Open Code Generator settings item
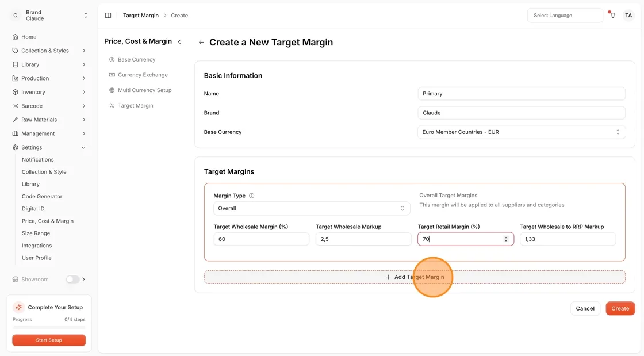 coord(42,196)
